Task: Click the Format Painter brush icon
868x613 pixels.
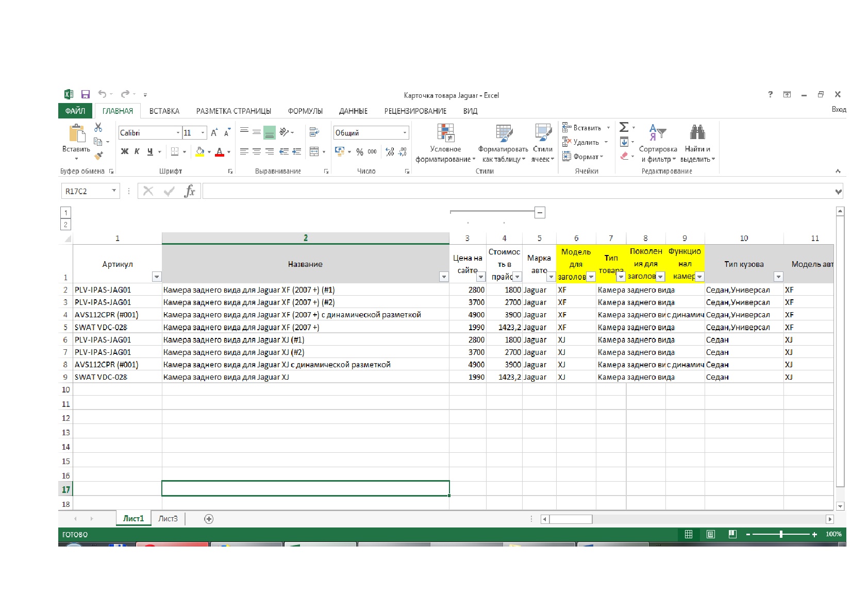Action: coord(98,155)
